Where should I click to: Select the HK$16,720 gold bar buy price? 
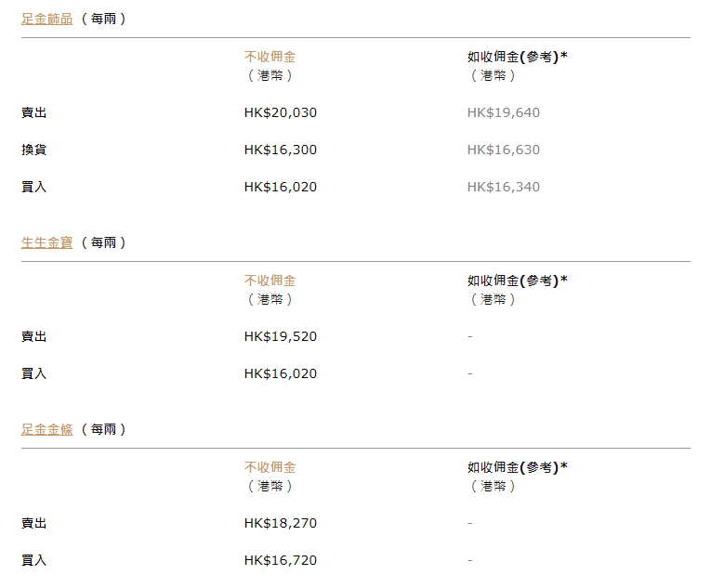[281, 560]
